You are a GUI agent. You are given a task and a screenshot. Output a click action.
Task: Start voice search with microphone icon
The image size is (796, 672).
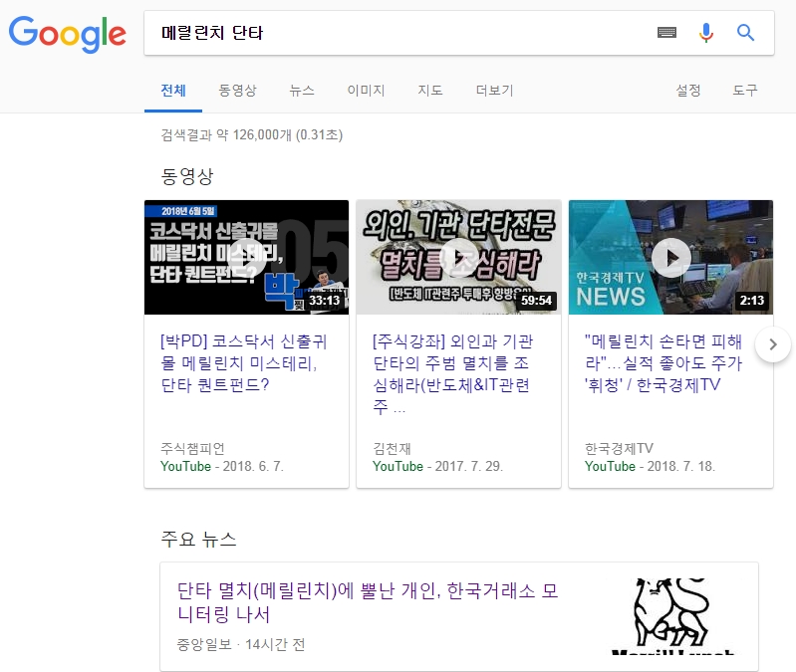pos(706,33)
